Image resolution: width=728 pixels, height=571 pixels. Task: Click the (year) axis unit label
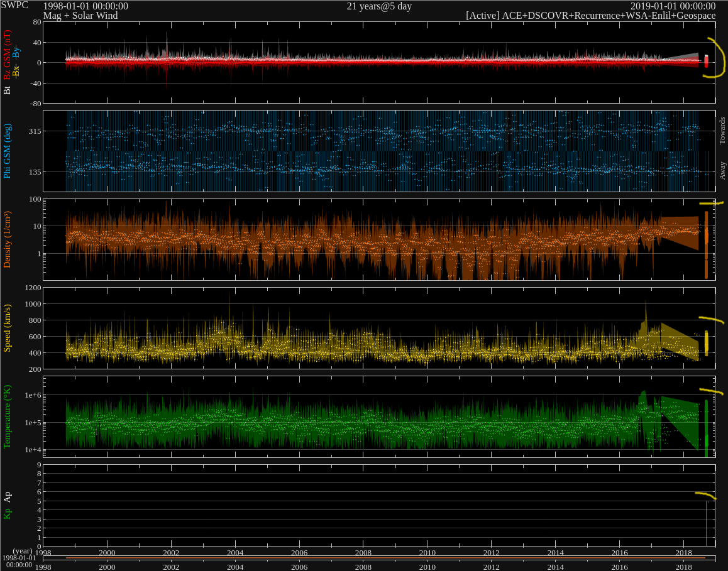coord(22,552)
